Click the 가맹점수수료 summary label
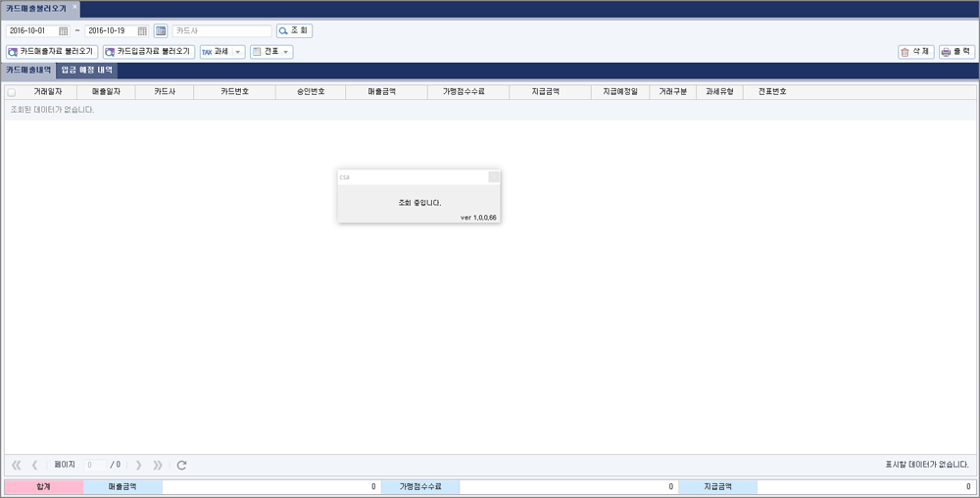This screenshot has height=498, width=980. click(420, 487)
